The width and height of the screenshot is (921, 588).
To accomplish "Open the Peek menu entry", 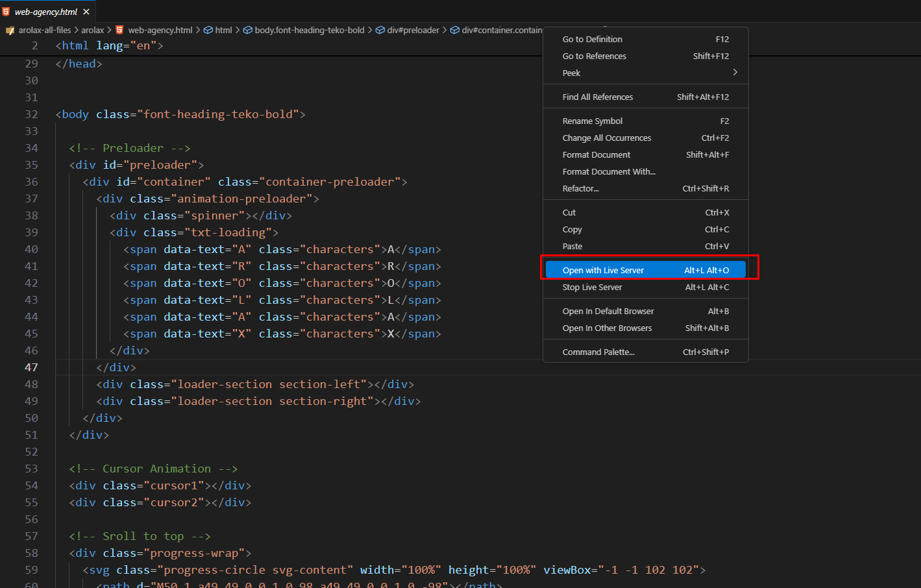I will point(645,73).
